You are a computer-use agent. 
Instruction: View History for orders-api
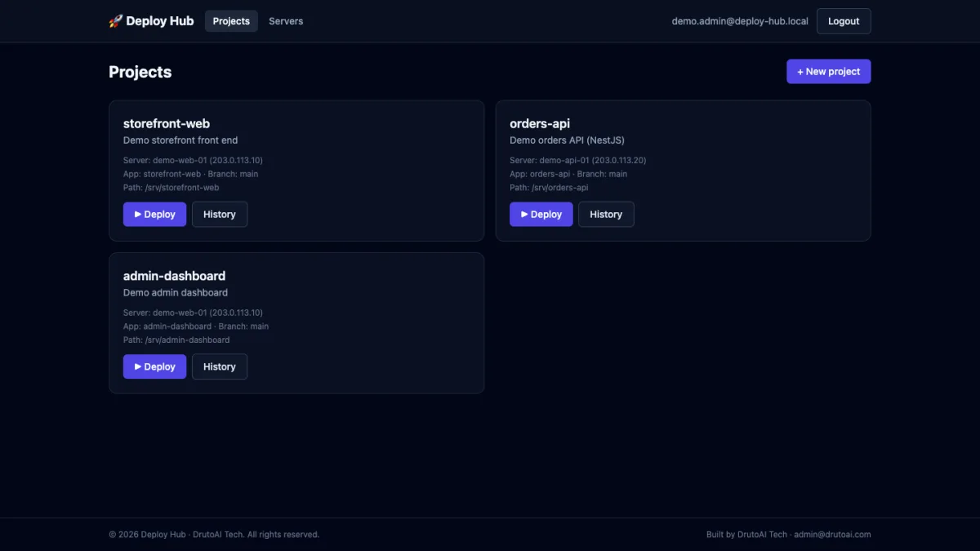(606, 214)
